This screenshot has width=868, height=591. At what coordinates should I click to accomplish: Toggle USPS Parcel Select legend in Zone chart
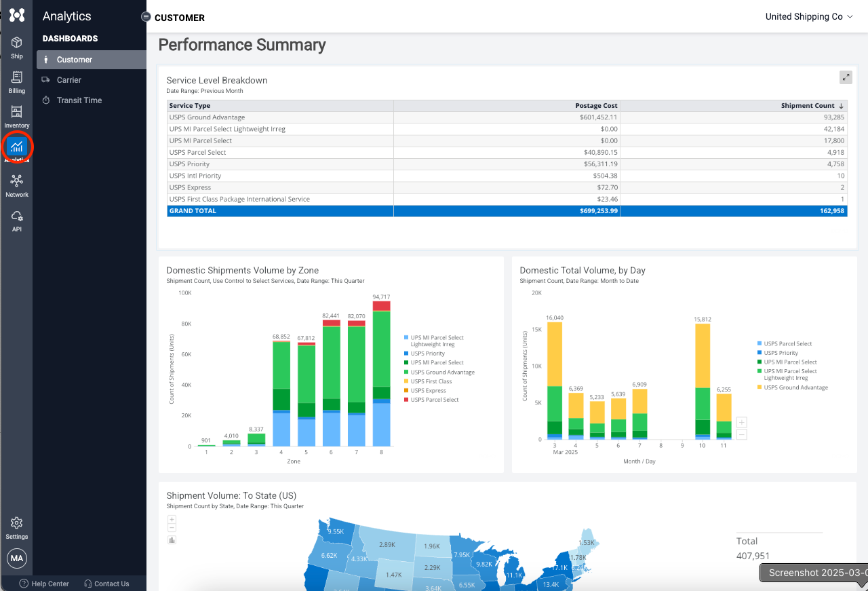pos(434,400)
